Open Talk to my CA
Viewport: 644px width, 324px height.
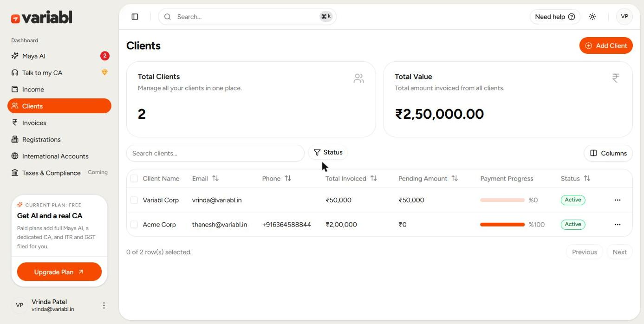coord(59,72)
